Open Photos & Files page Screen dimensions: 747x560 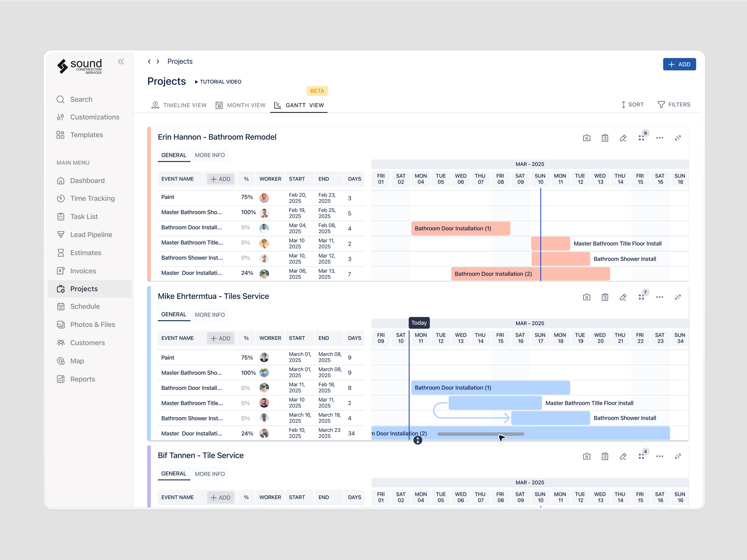coord(86,324)
